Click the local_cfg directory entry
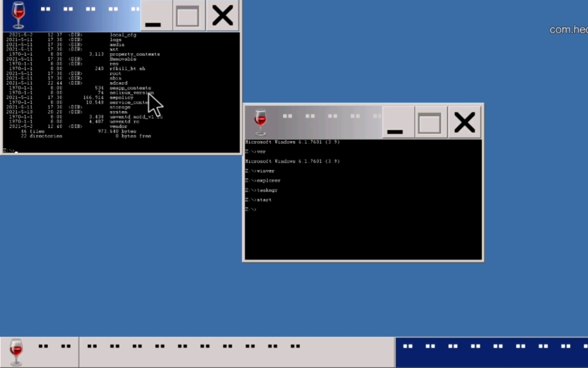This screenshot has width=588, height=368. (123, 35)
